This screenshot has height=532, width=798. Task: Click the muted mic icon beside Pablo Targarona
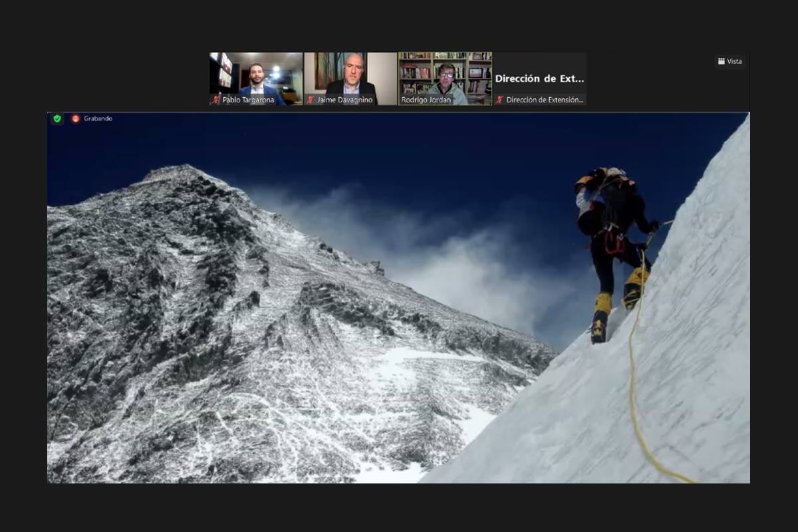click(x=216, y=100)
